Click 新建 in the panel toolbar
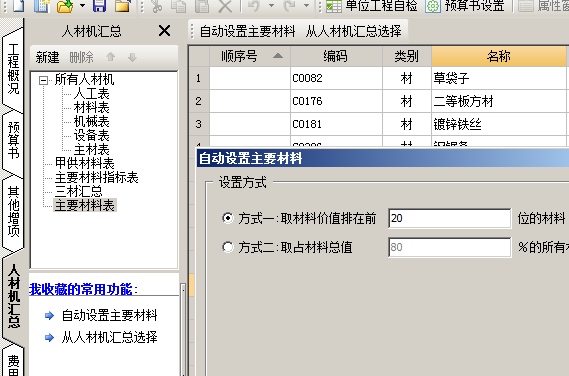The image size is (569, 376). pos(47,57)
